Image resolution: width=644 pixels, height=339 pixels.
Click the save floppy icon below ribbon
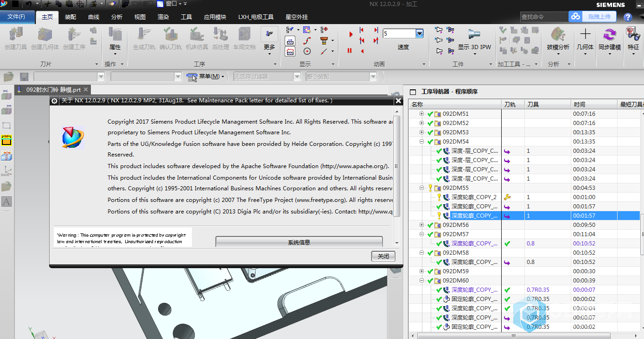24,76
